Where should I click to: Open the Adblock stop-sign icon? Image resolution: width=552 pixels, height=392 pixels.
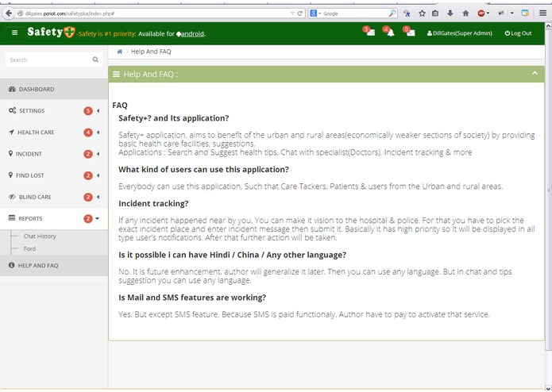(481, 13)
